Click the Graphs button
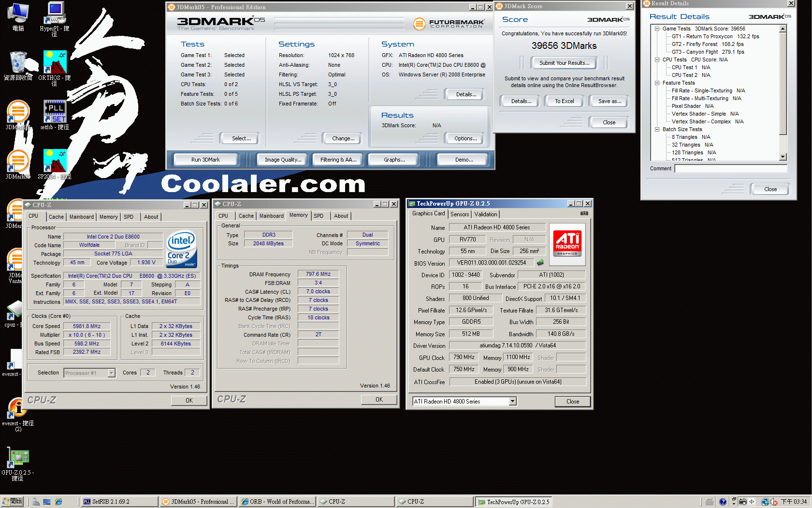The width and height of the screenshot is (812, 508). click(394, 160)
